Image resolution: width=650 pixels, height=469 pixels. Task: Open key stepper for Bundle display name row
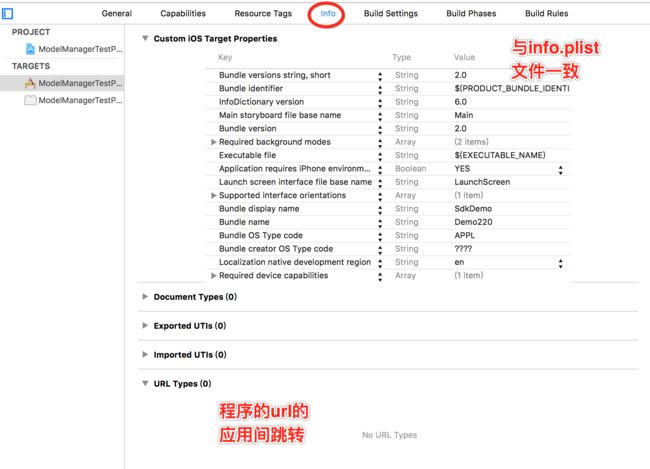(x=380, y=210)
